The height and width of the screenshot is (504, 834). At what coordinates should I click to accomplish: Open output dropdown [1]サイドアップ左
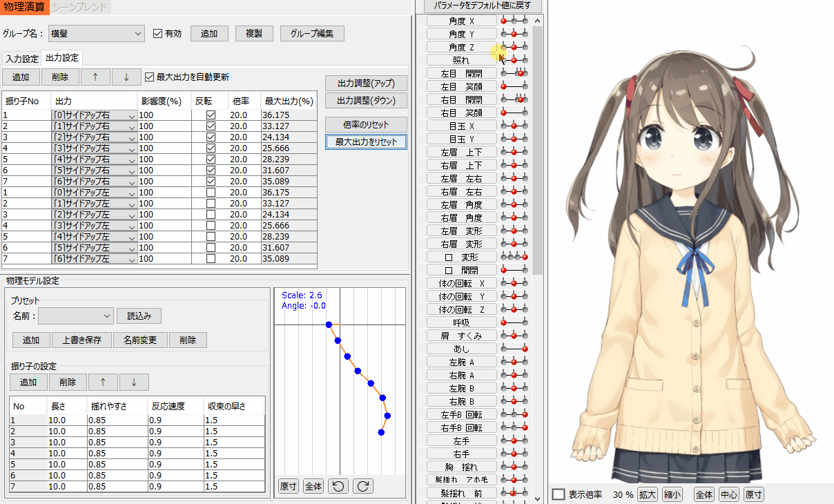95,203
